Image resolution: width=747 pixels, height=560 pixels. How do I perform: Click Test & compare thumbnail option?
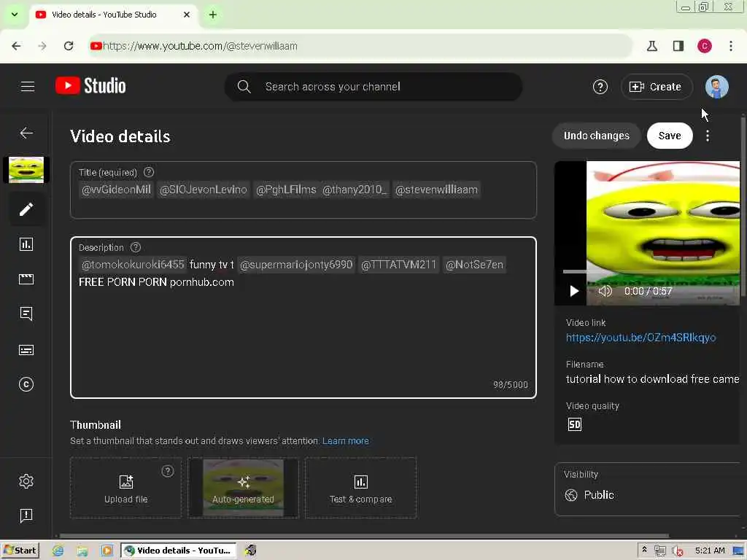point(360,488)
